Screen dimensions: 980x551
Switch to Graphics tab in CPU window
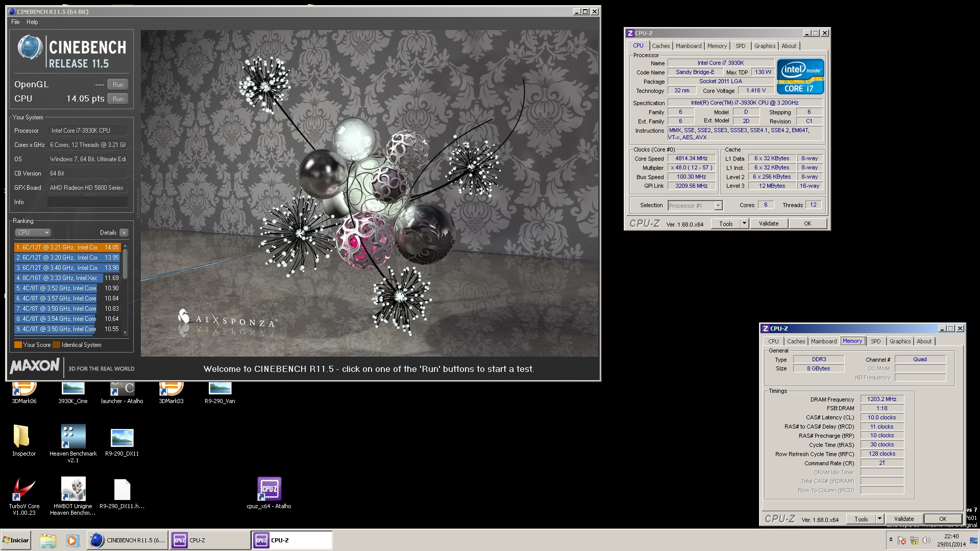765,46
